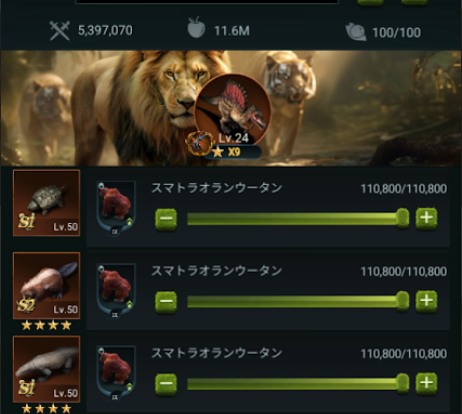Tap the apple food icon
The height and width of the screenshot is (414, 462).
pyautogui.click(x=196, y=27)
